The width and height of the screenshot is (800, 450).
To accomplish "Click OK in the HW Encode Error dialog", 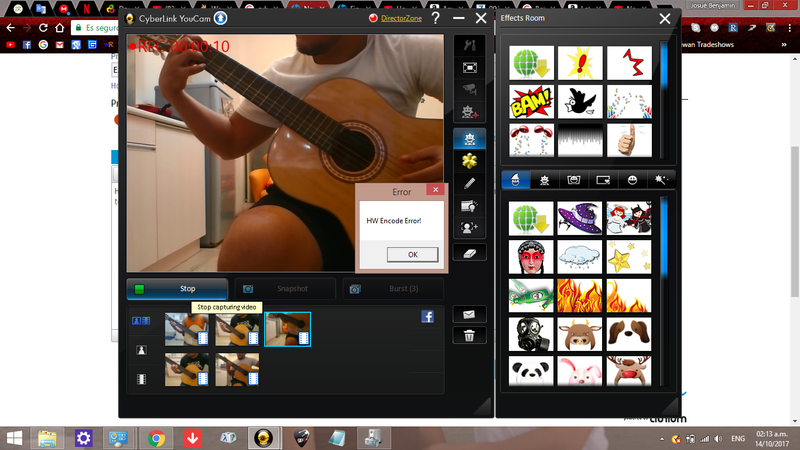I will pyautogui.click(x=413, y=254).
